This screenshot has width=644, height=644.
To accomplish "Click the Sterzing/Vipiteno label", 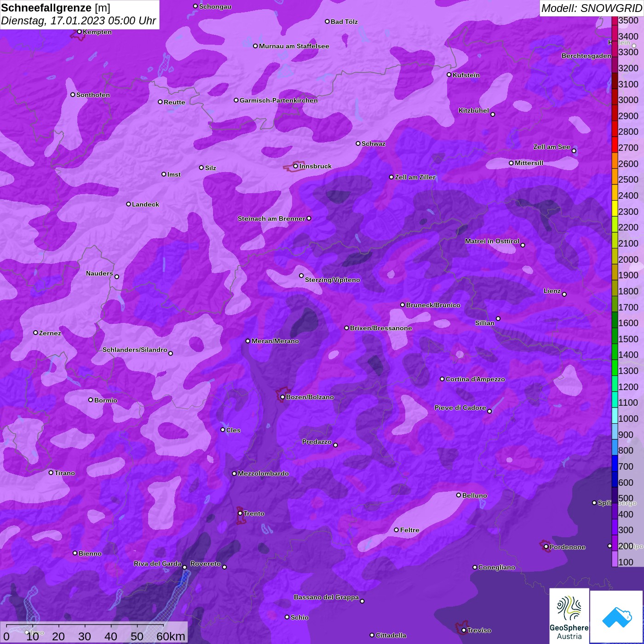I will (332, 280).
